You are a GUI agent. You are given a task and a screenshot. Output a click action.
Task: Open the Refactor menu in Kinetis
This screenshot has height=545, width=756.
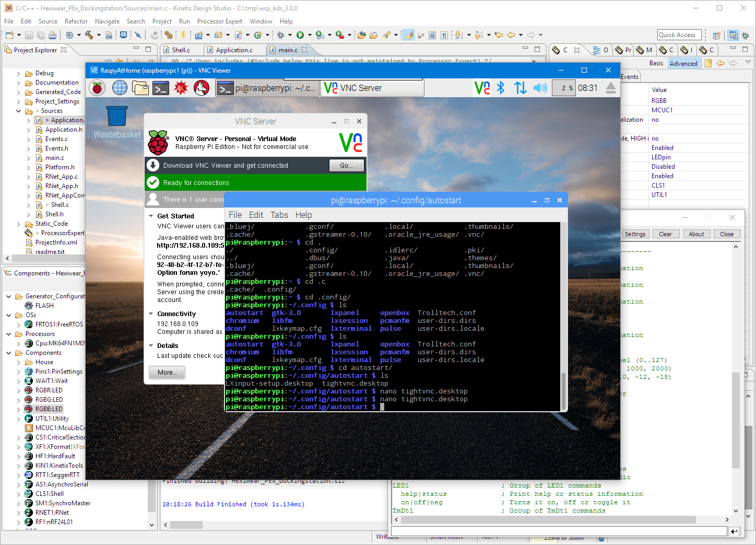tap(76, 21)
